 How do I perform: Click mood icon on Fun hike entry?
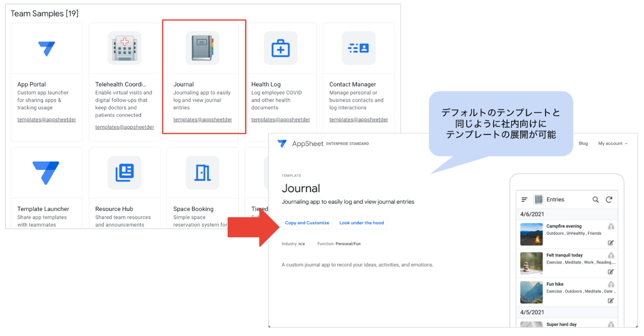(x=611, y=285)
